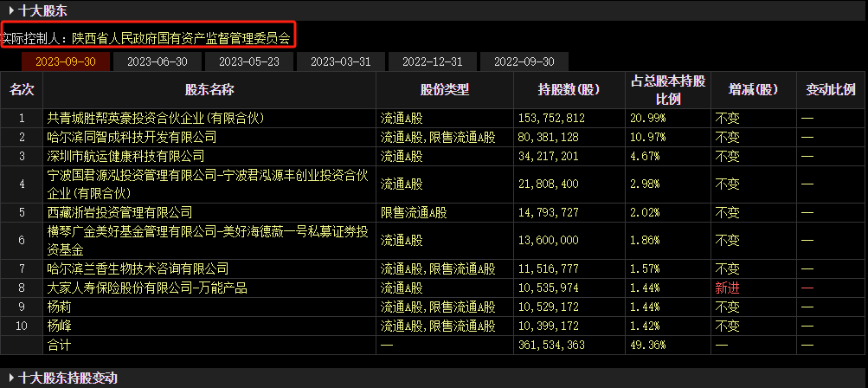Click the 2.02% ownership percentage
Screen dimensions: 868x388
(645, 212)
